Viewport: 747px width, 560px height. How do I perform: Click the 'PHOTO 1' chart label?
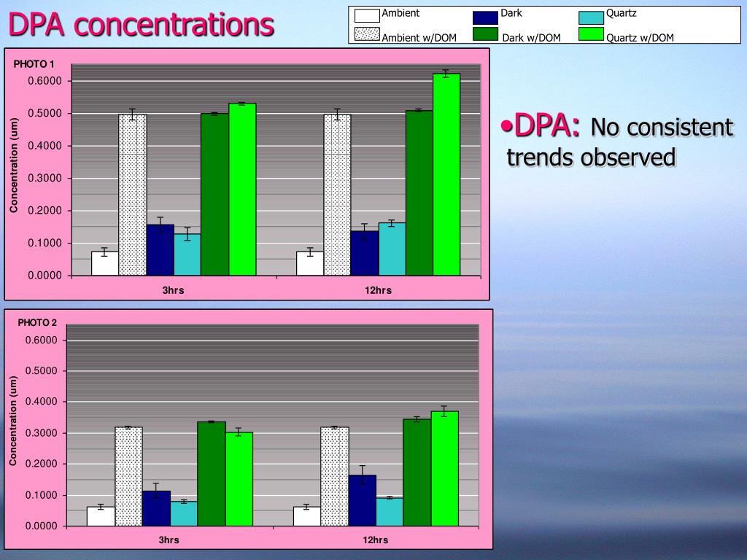click(34, 64)
